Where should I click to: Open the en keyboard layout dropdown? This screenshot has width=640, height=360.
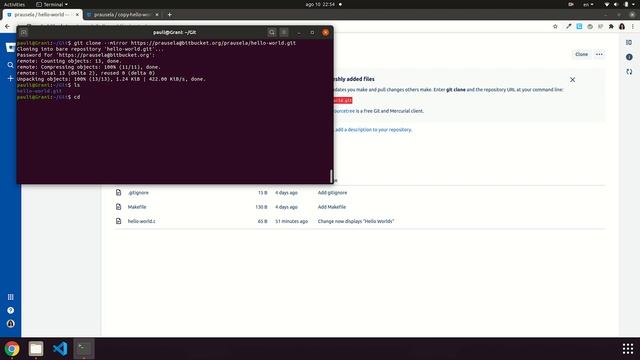pos(588,4)
